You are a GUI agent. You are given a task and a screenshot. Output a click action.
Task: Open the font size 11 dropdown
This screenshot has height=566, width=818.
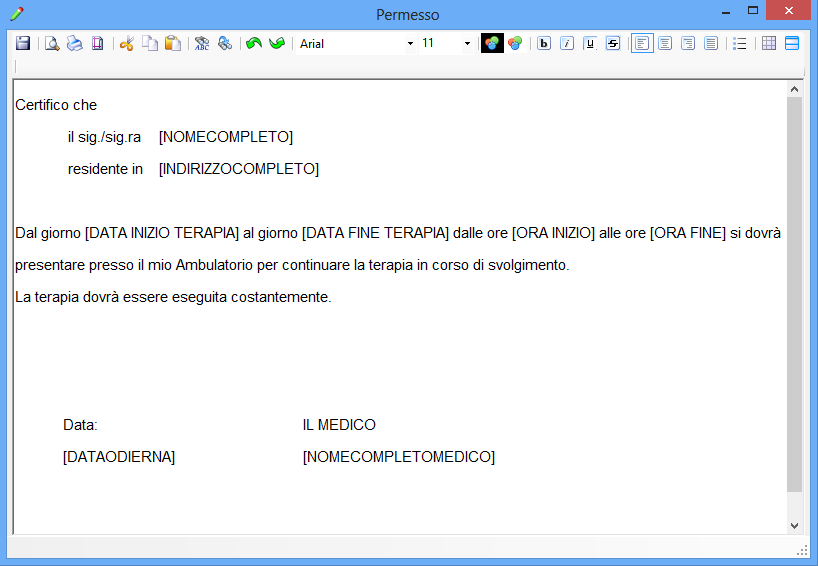(467, 44)
